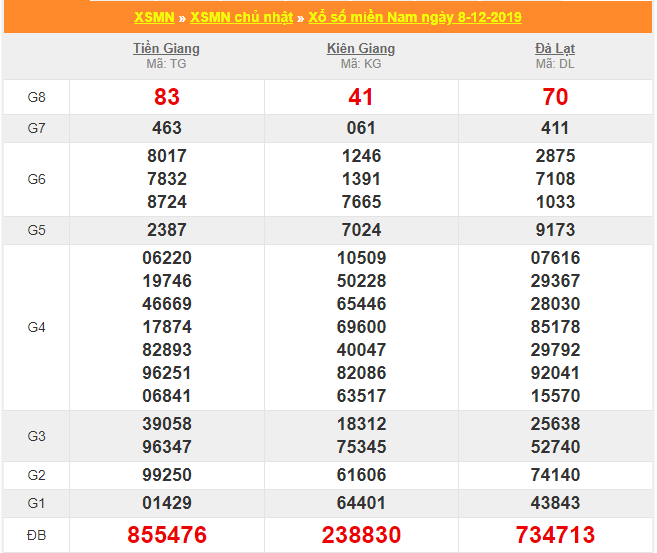Click Đà Lạt G8 number 70
The width and height of the screenshot is (657, 553).
555,97
